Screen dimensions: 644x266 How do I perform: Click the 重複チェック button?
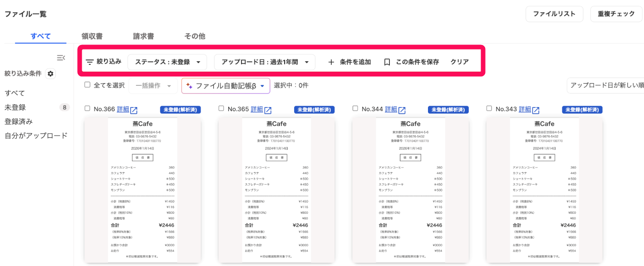(x=616, y=14)
